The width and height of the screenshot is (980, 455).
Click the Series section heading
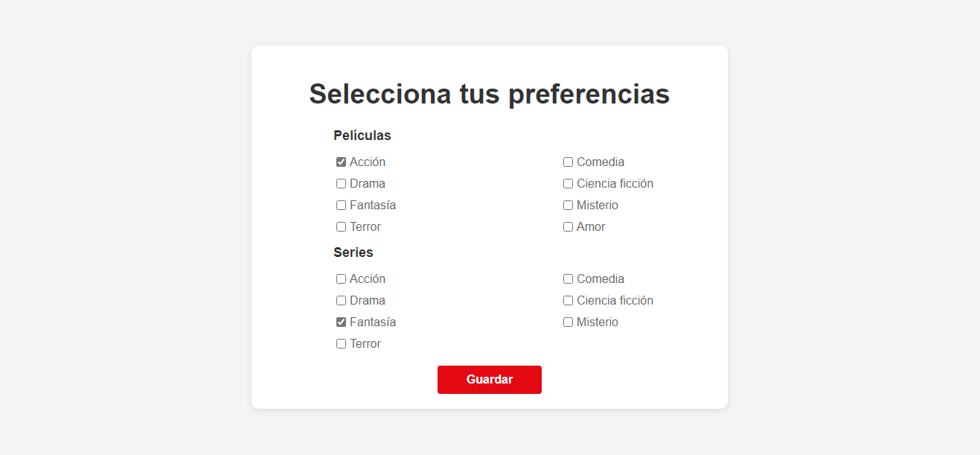[x=353, y=252]
